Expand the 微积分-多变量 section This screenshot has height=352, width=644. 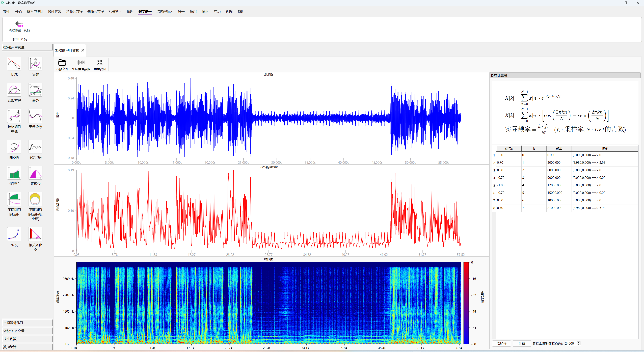[x=27, y=331]
